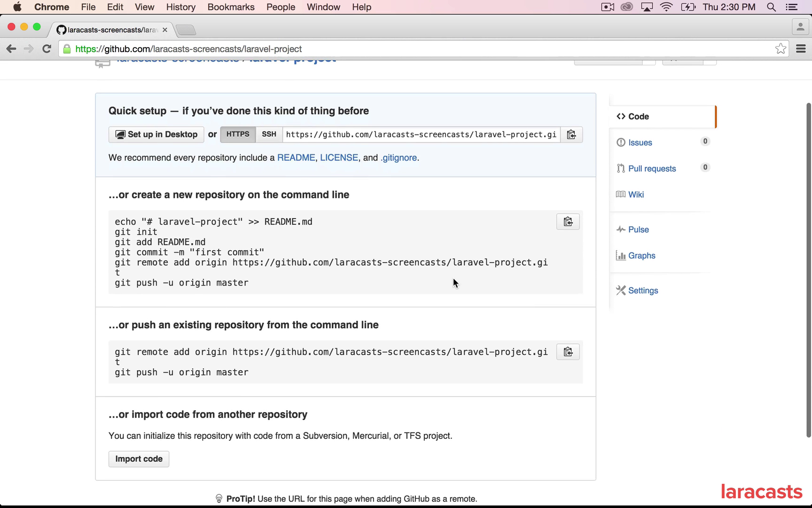
Task: Follow the LICENSE link
Action: coord(339,158)
